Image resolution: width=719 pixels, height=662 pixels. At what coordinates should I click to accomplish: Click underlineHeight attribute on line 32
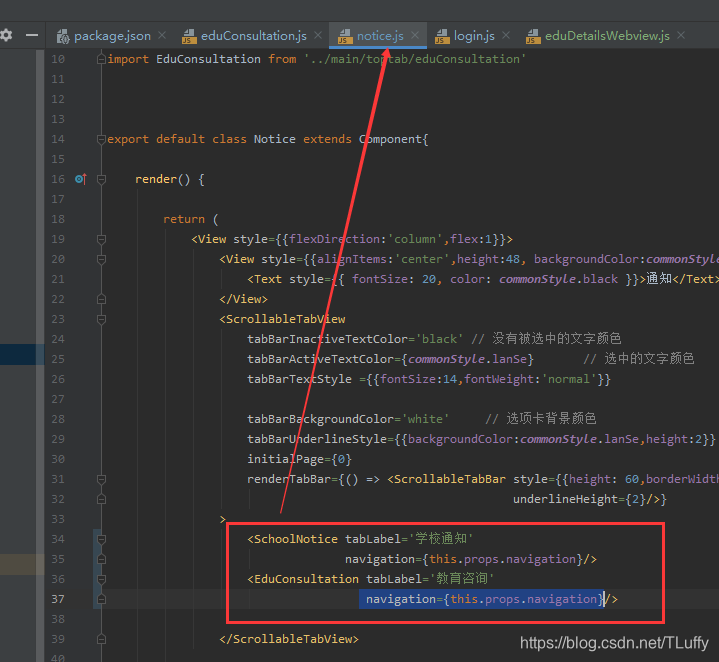565,499
